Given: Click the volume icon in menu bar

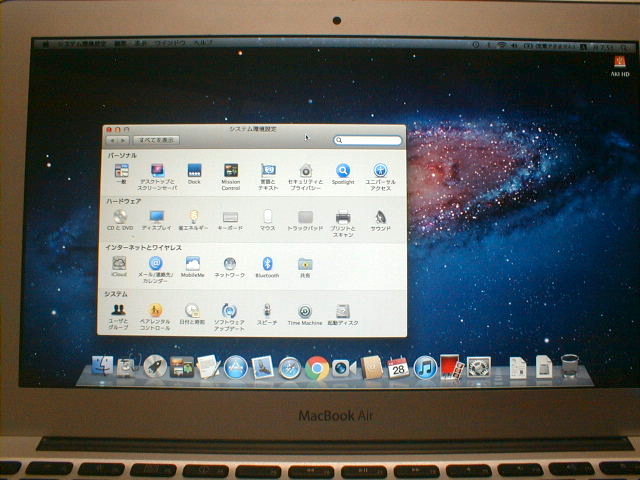Looking at the screenshot, I should (x=515, y=46).
